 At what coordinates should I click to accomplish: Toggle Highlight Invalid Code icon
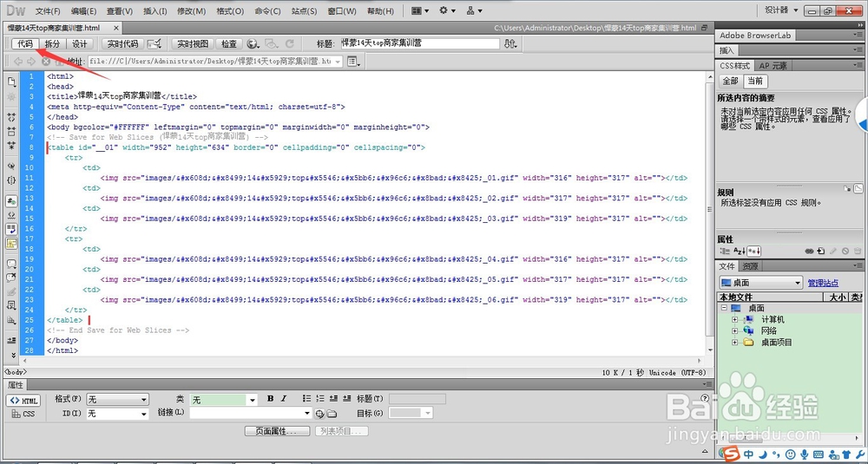(x=11, y=215)
